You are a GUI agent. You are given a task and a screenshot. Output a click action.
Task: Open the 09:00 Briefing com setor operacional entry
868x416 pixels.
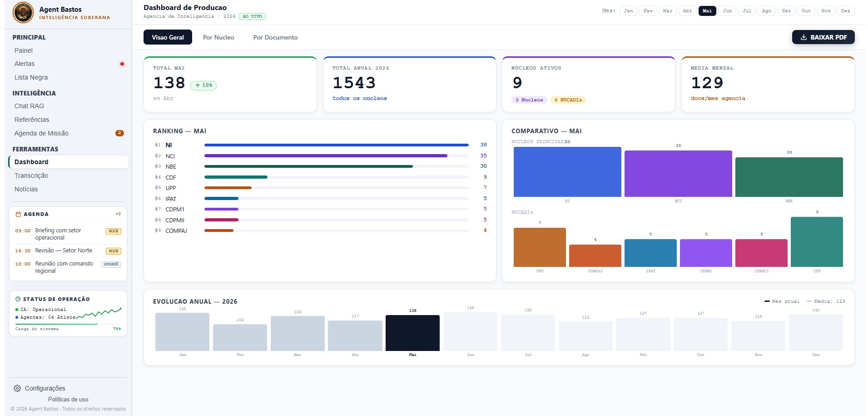tap(68, 234)
